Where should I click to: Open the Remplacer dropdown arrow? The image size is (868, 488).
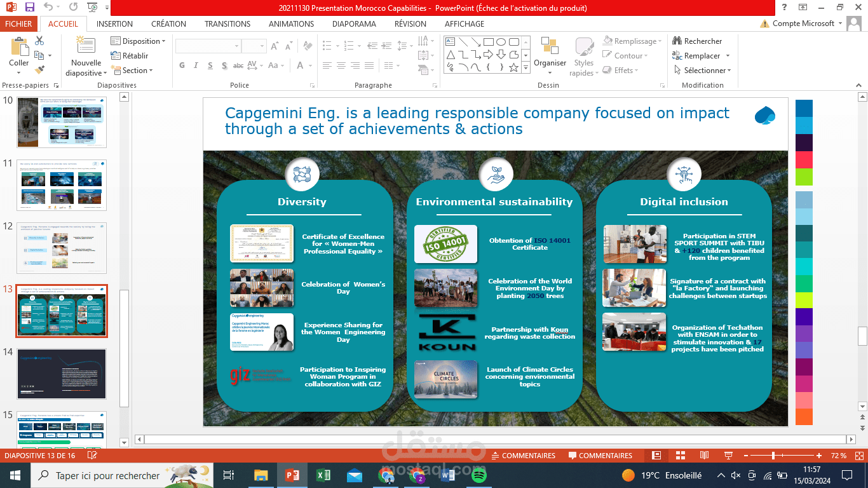pyautogui.click(x=728, y=56)
